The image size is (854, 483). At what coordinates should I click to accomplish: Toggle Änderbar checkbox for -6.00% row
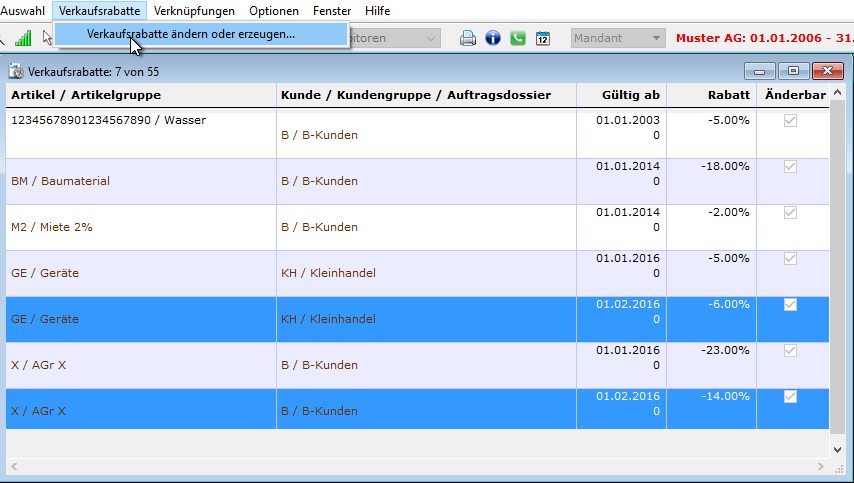(x=790, y=304)
